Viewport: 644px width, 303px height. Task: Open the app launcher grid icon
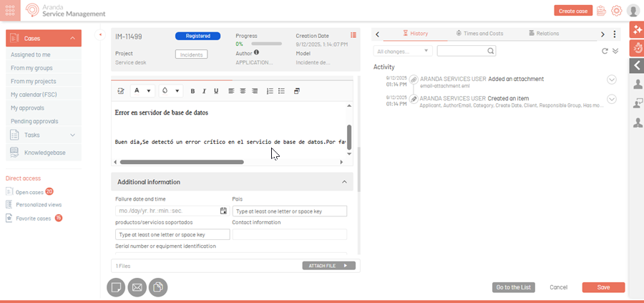click(11, 11)
